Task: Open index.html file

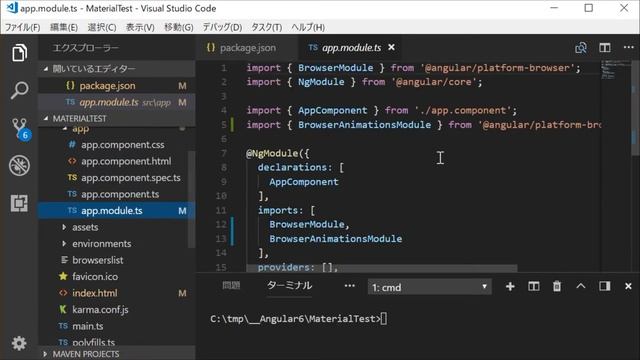Action: point(94,293)
